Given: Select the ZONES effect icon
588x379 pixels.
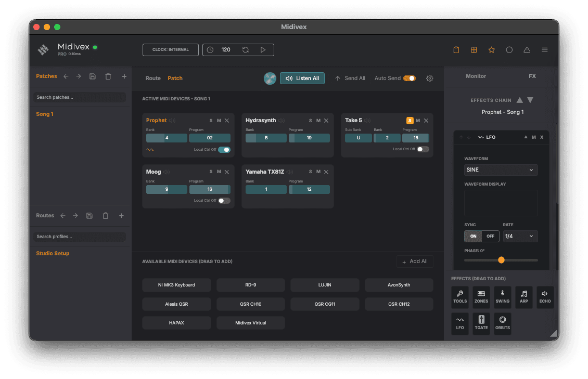Looking at the screenshot, I should pyautogui.click(x=481, y=297).
